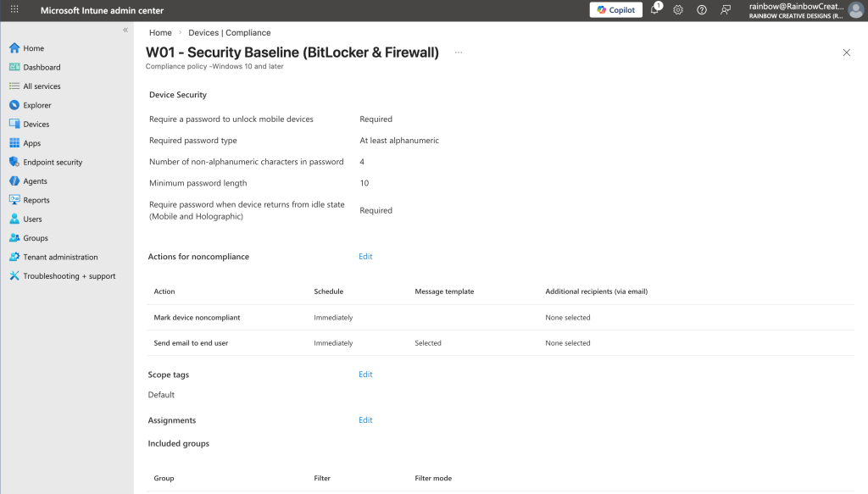Edit Actions for noncompliance
This screenshot has width=868, height=494.
tap(365, 257)
